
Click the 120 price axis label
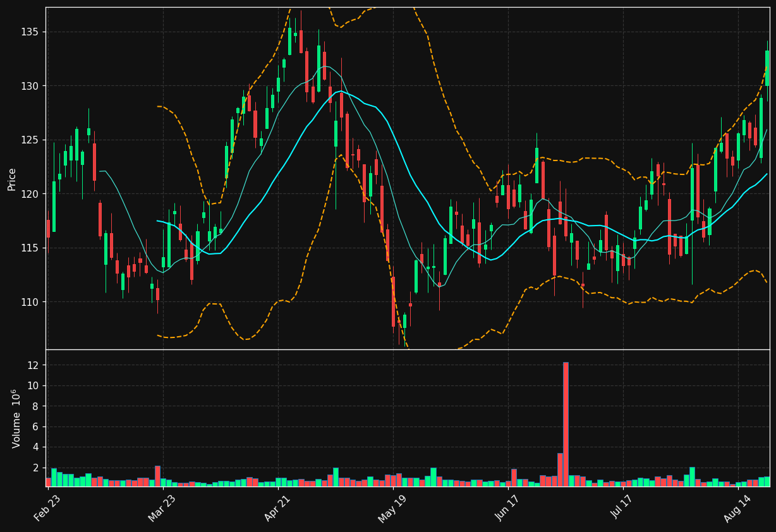(x=30, y=194)
